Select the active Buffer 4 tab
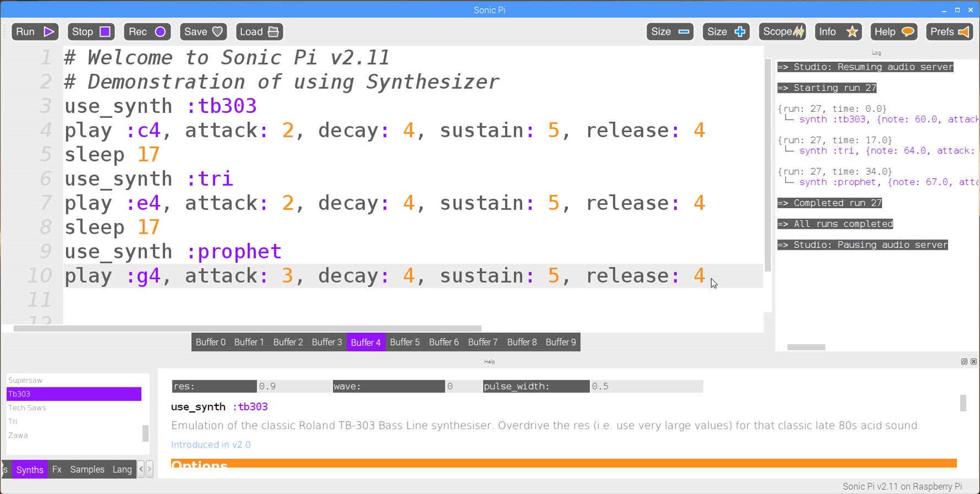The width and height of the screenshot is (980, 494). coord(366,342)
